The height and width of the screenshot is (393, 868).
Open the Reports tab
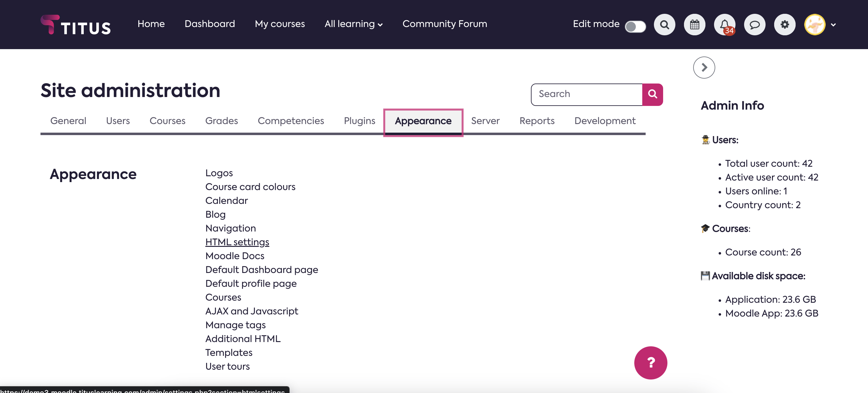(x=536, y=121)
